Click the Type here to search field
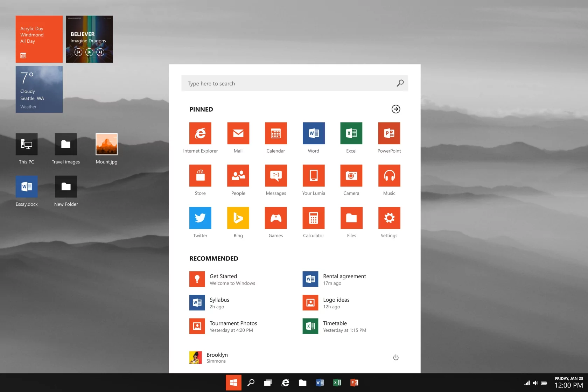Screen dimensions: 588x392 (x=289, y=84)
